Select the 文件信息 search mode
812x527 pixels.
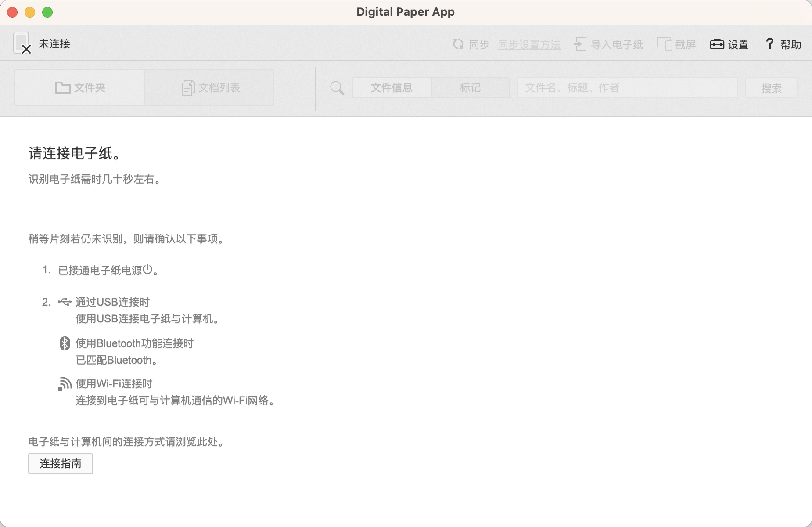coord(392,88)
